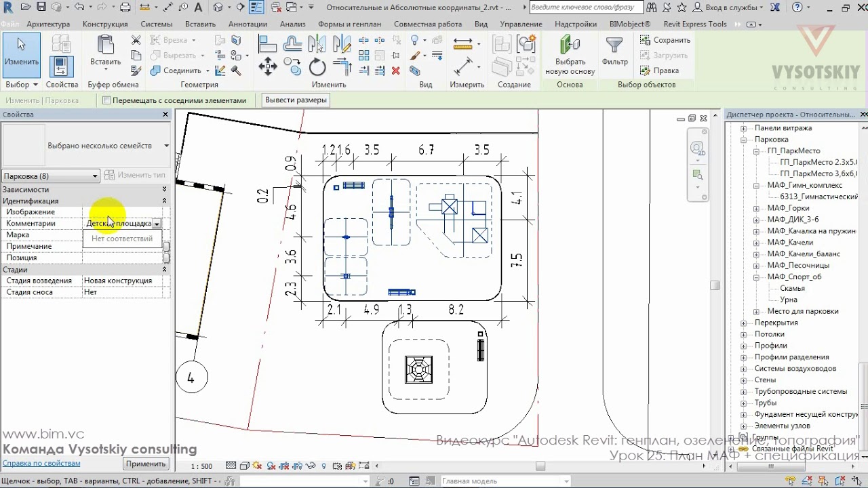Collapse the Парковка tree node

click(x=743, y=140)
